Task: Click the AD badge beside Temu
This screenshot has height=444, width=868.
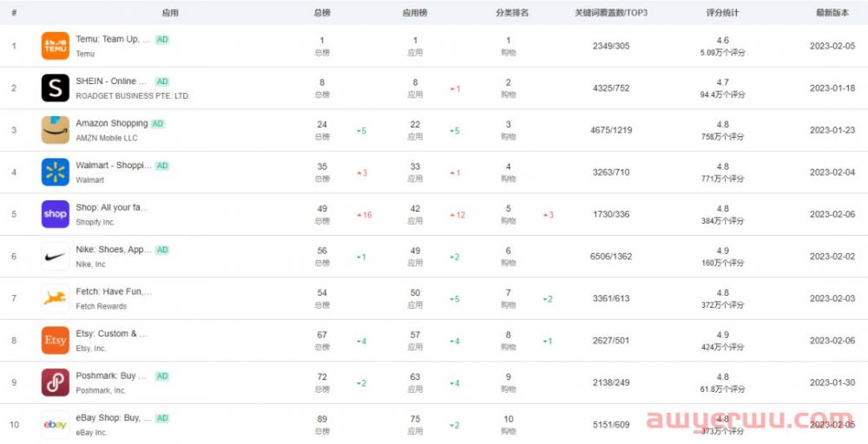Action: (161, 39)
